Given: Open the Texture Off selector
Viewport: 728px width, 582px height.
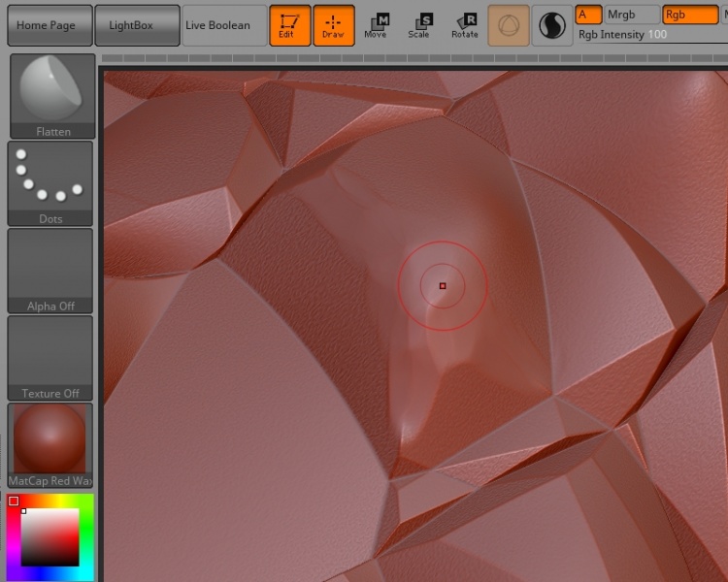Looking at the screenshot, I should pos(50,358).
